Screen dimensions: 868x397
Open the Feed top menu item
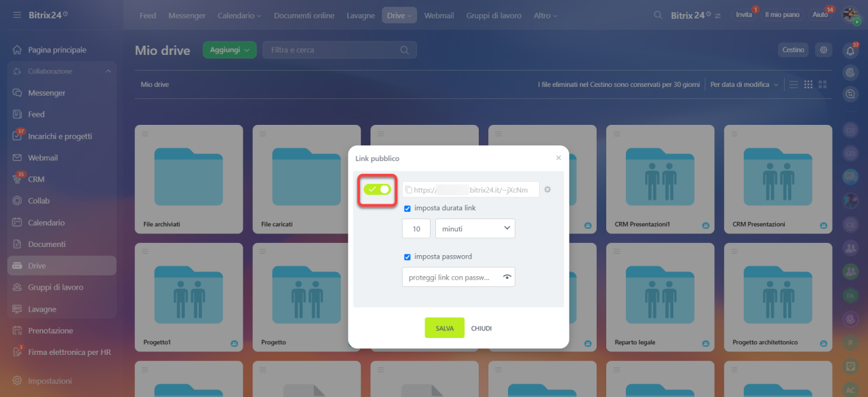tap(148, 15)
